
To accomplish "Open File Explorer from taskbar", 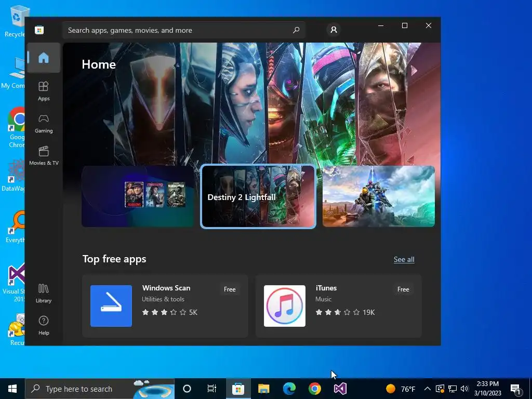I will [263, 389].
